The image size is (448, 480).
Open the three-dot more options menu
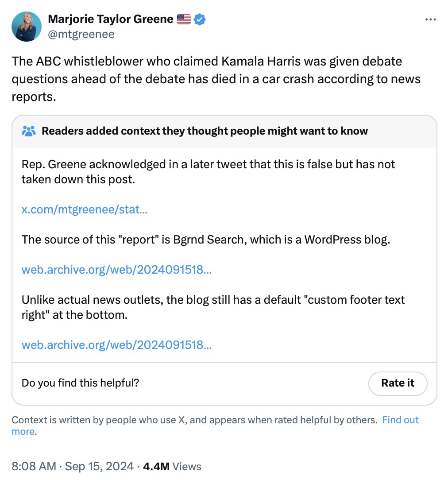[430, 19]
